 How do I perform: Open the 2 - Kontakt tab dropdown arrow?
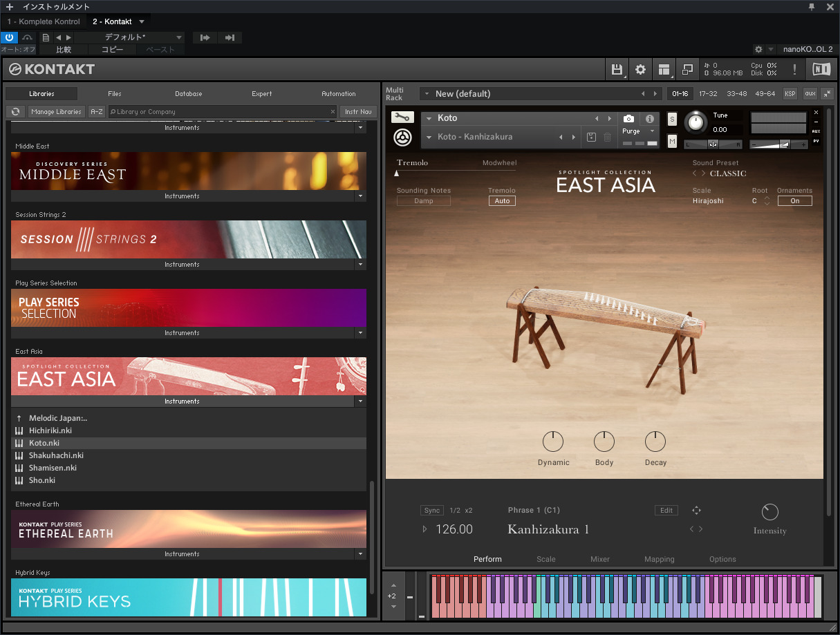click(142, 21)
